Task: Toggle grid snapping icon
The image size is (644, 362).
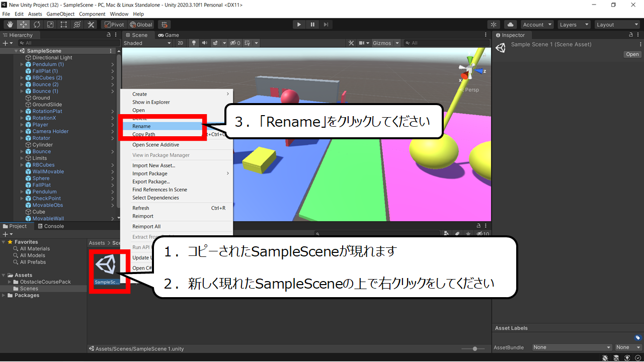Action: tap(164, 25)
